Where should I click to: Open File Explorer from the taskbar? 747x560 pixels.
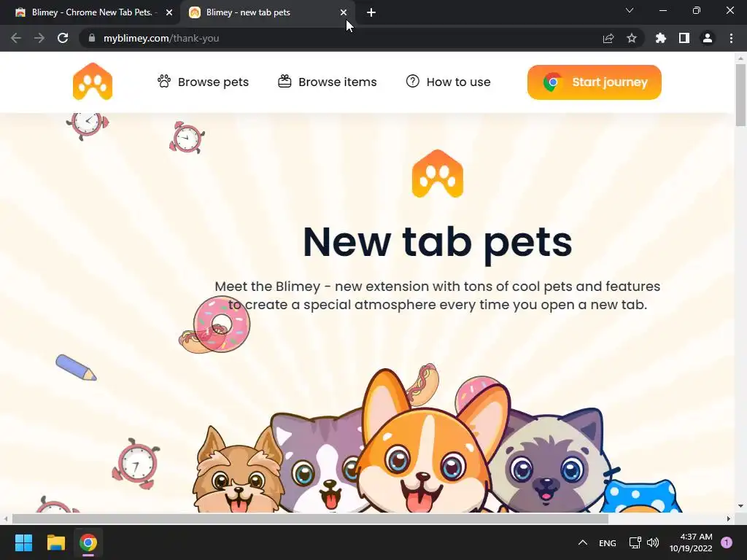coord(55,542)
